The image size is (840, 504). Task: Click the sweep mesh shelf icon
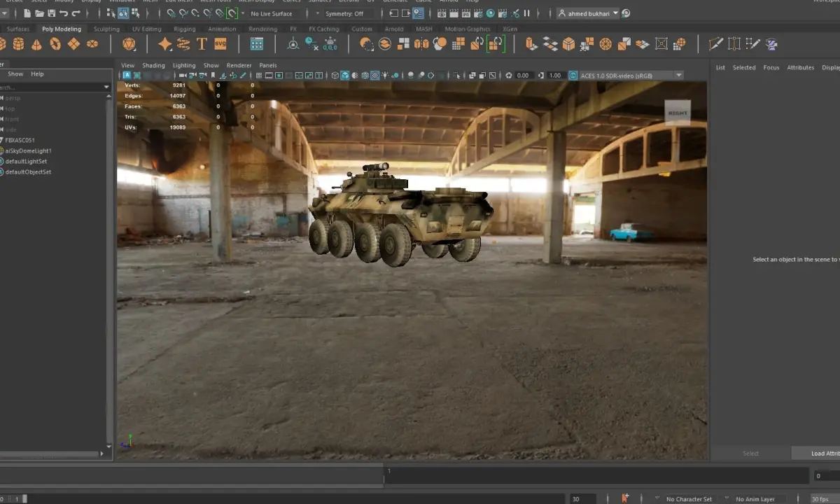[x=183, y=44]
